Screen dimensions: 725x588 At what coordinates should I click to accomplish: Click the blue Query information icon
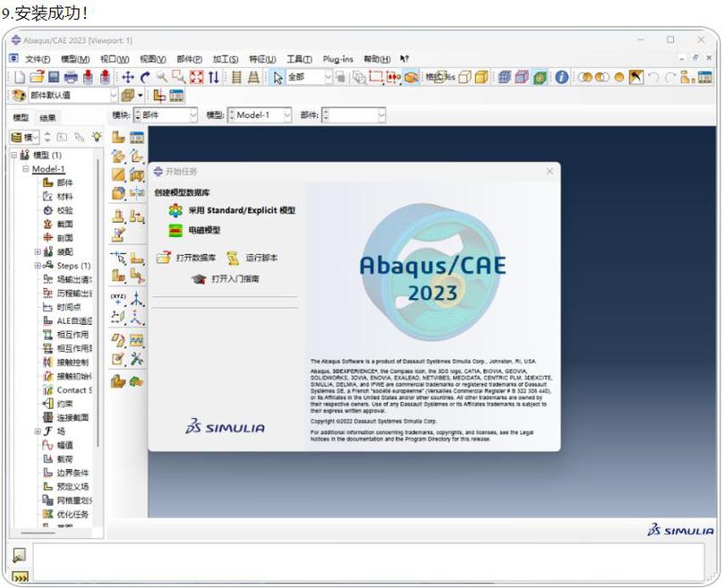(x=561, y=77)
